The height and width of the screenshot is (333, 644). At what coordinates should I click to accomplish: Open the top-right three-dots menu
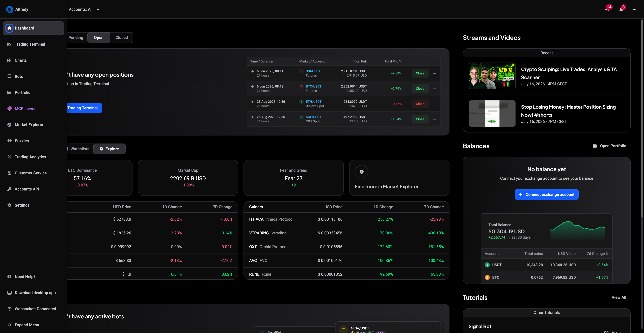634,10
